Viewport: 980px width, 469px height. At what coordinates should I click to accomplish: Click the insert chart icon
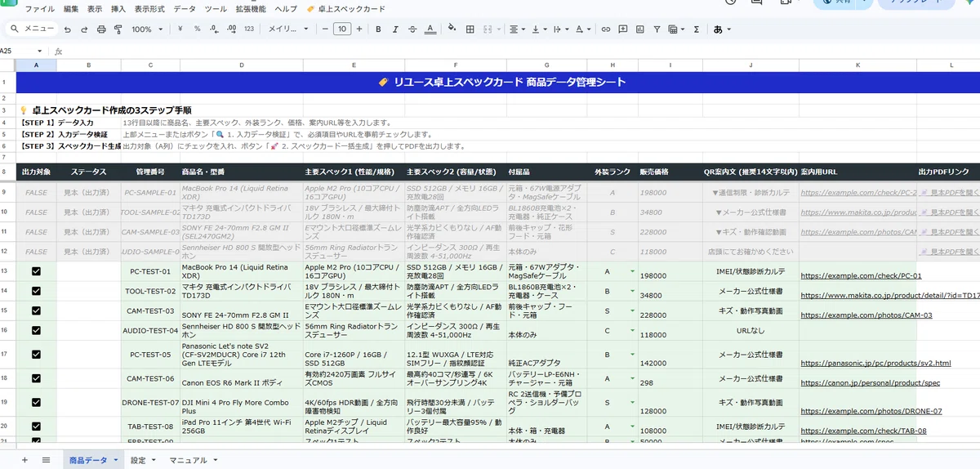click(x=639, y=29)
